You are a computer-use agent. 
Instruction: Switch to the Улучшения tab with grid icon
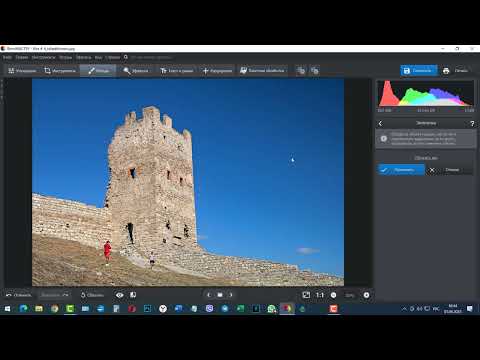(x=22, y=71)
